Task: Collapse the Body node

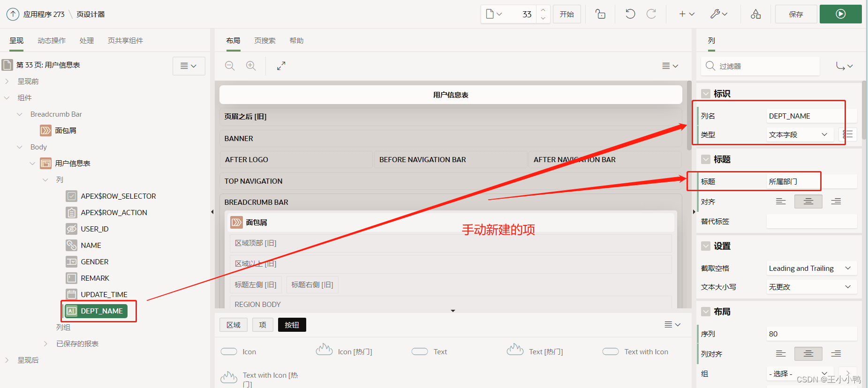Action: [x=20, y=147]
